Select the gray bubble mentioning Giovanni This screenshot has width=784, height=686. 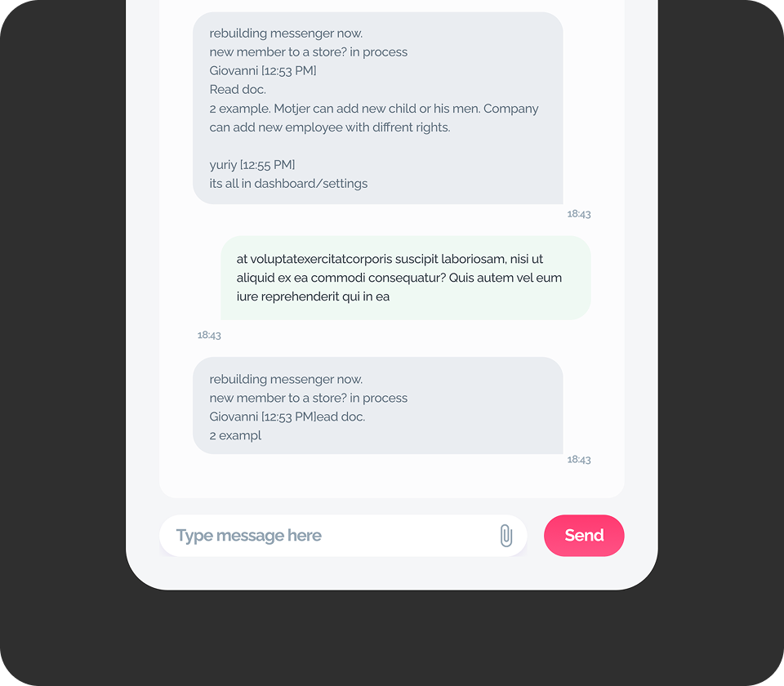click(x=377, y=106)
